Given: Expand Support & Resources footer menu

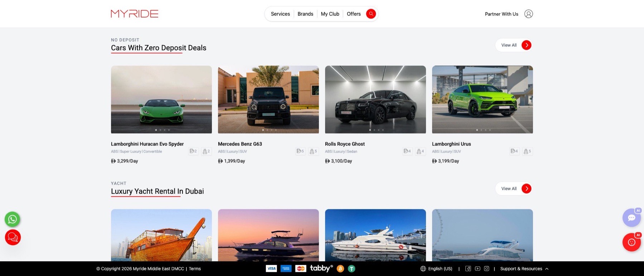Looking at the screenshot, I should (x=524, y=269).
